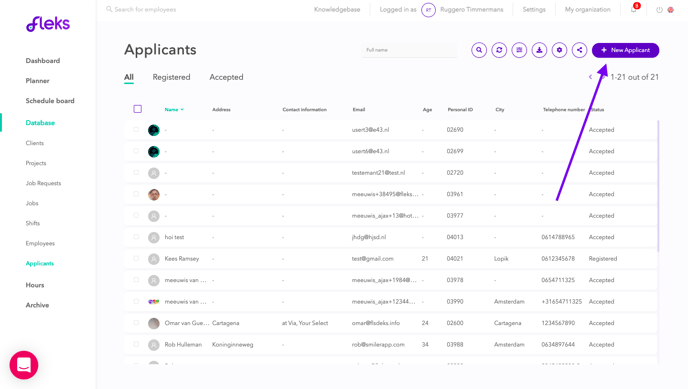
Task: Click the power logout icon
Action: click(659, 10)
